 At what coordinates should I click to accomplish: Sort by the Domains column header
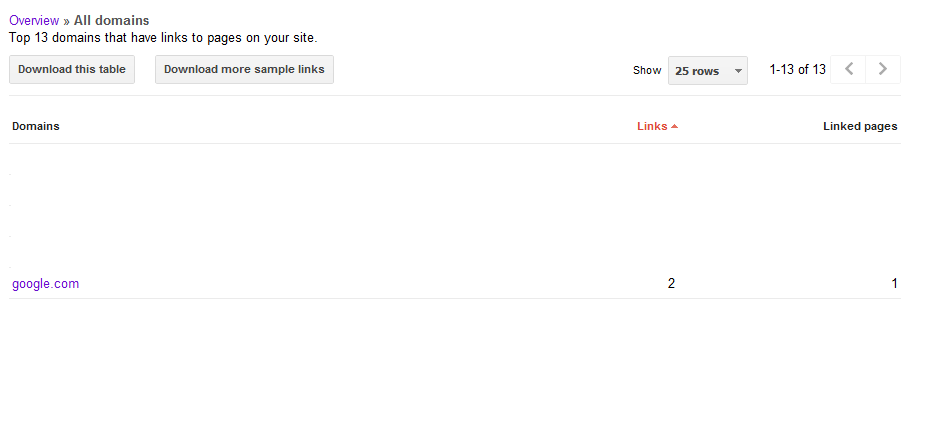[x=36, y=126]
